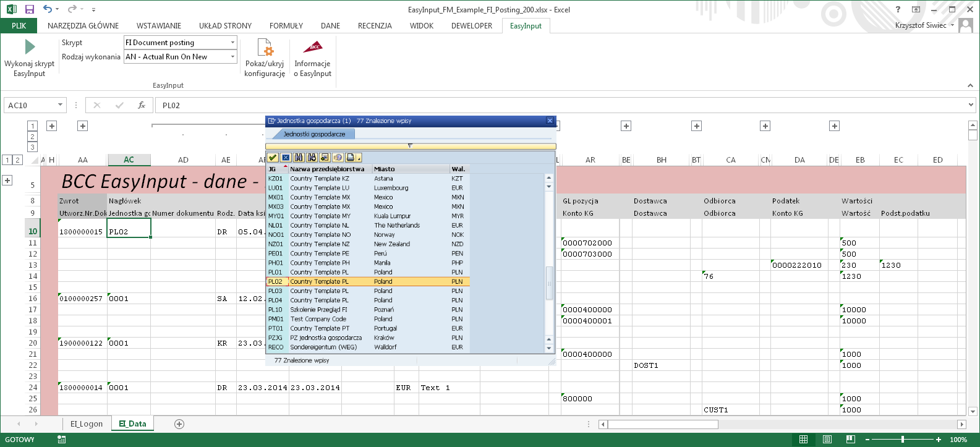Click the Find Next binoculars-plus icon

(312, 158)
